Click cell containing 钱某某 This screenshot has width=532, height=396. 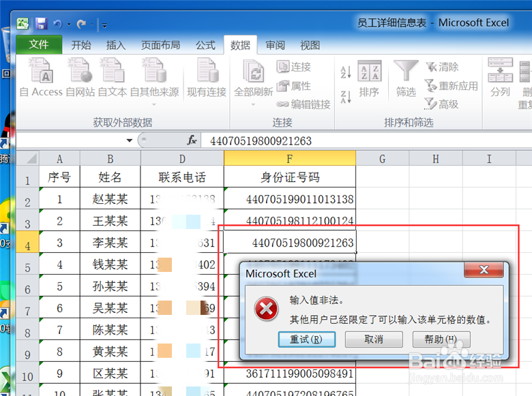click(x=110, y=264)
